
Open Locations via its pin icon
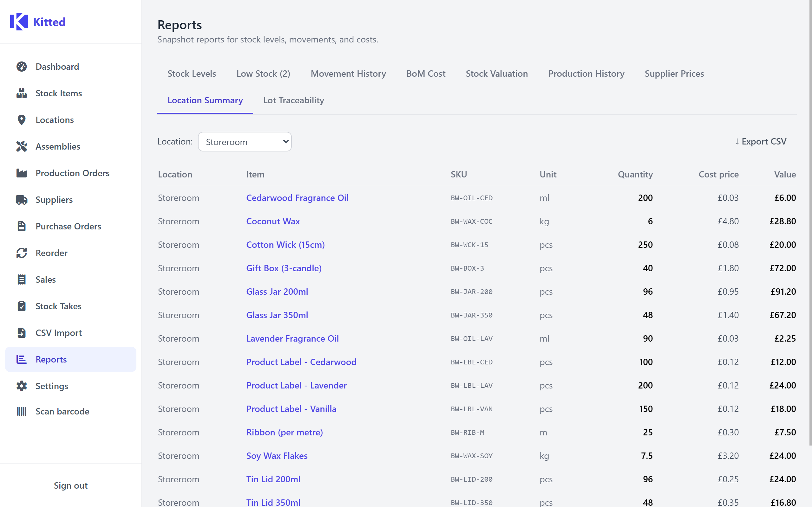coord(22,120)
